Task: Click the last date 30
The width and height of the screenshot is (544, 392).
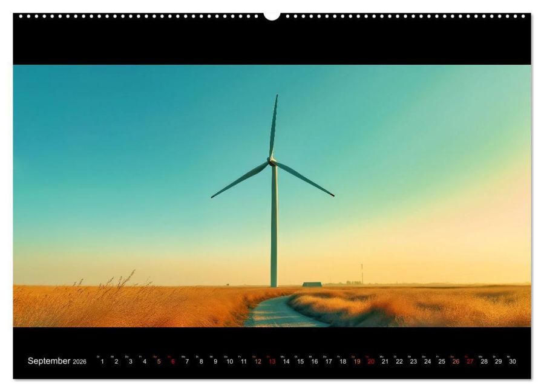Action: (x=513, y=362)
